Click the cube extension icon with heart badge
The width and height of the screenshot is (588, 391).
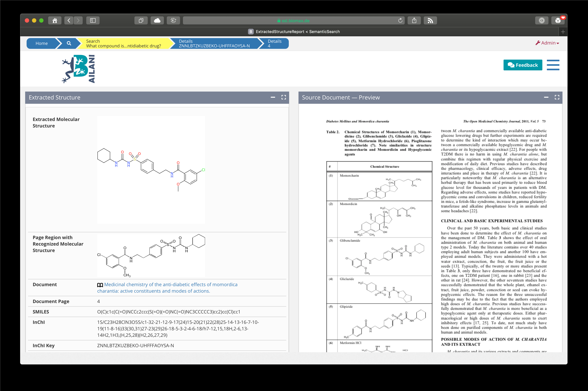[x=558, y=20]
